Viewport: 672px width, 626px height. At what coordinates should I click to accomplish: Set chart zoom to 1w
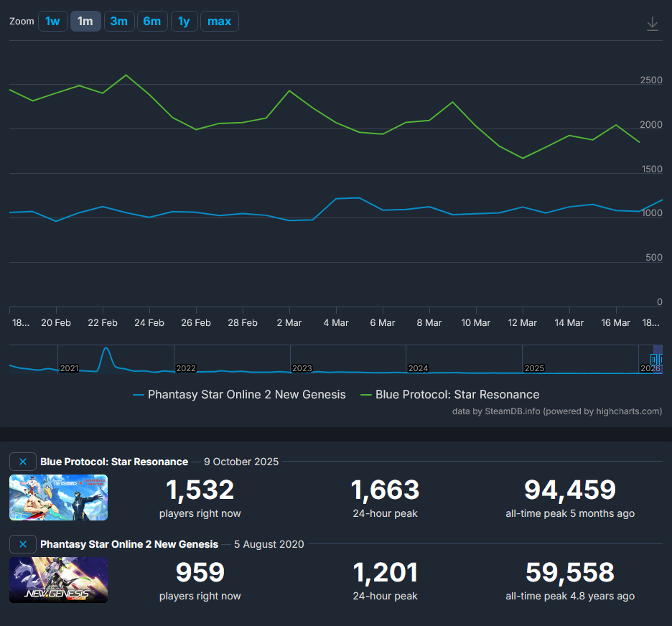(x=52, y=21)
